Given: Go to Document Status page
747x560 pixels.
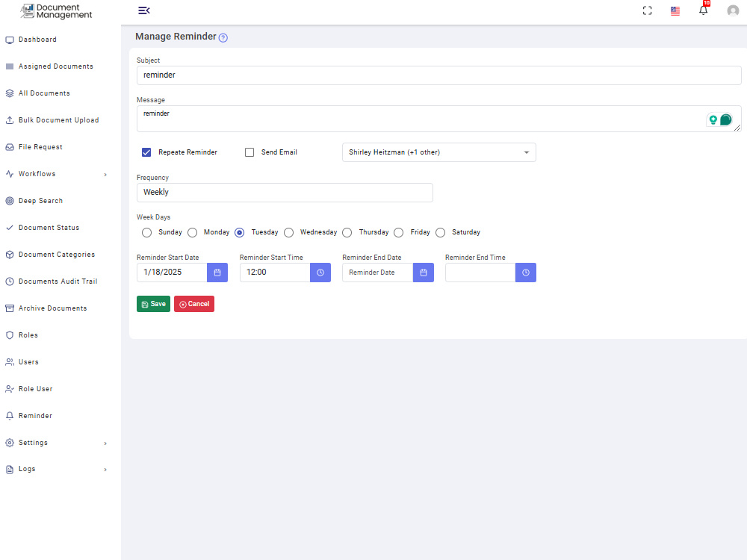Looking at the screenshot, I should pos(49,228).
